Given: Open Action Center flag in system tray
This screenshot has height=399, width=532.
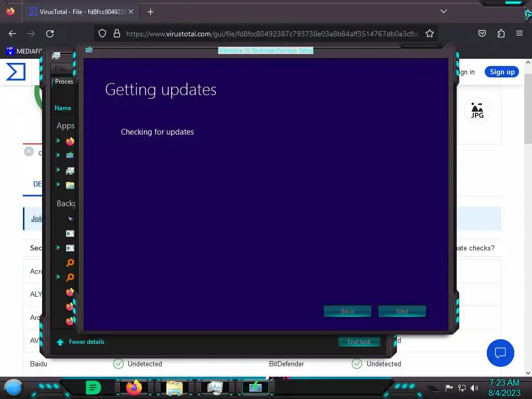Looking at the screenshot, I should [449, 388].
